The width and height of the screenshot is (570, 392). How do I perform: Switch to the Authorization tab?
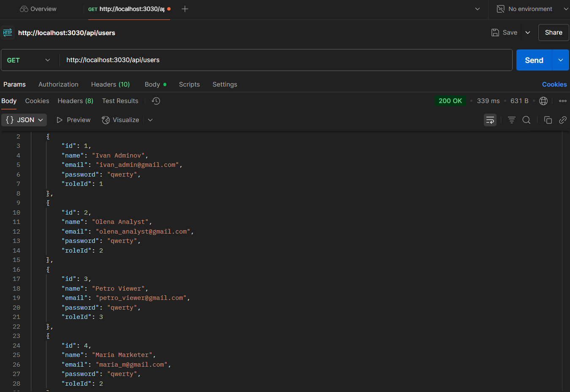point(58,84)
